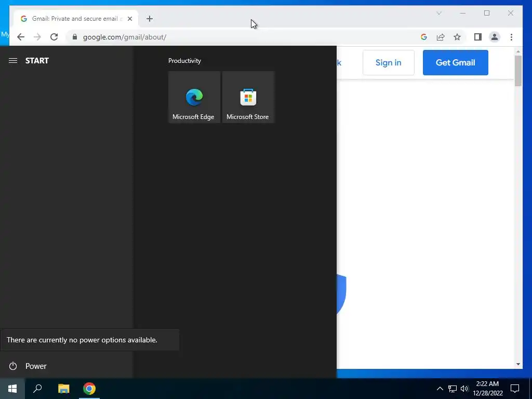Expand the Start menu hamburger icon
532x399 pixels.
click(x=13, y=60)
